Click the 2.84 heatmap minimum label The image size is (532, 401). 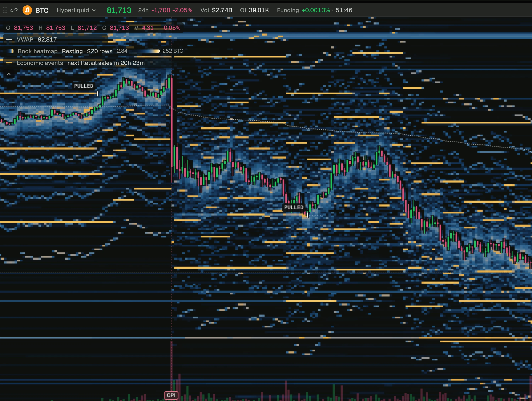click(122, 51)
